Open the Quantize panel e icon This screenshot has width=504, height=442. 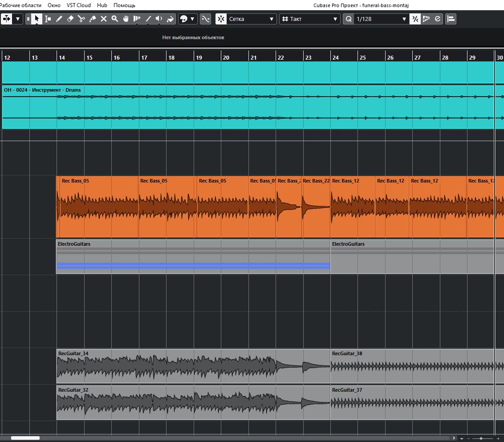438,19
